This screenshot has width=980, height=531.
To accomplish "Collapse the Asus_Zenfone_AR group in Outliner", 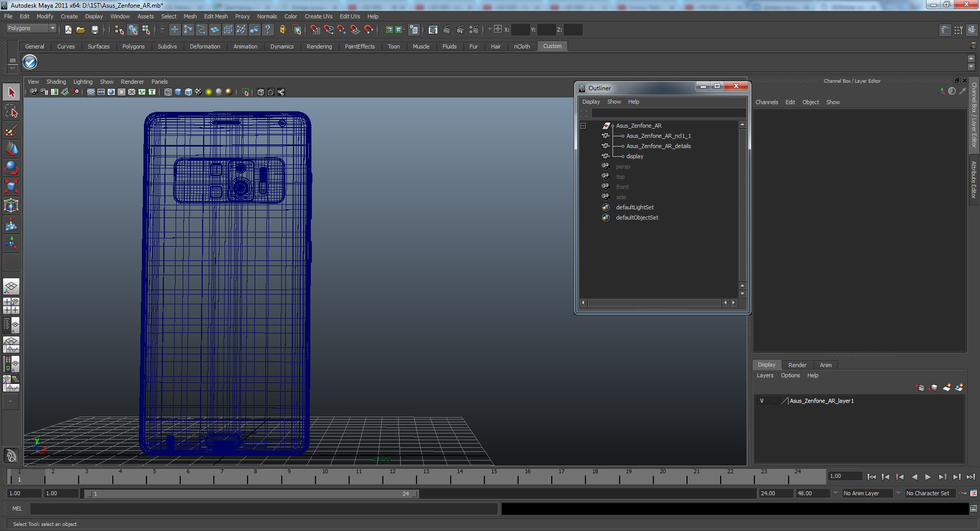I will point(583,126).
